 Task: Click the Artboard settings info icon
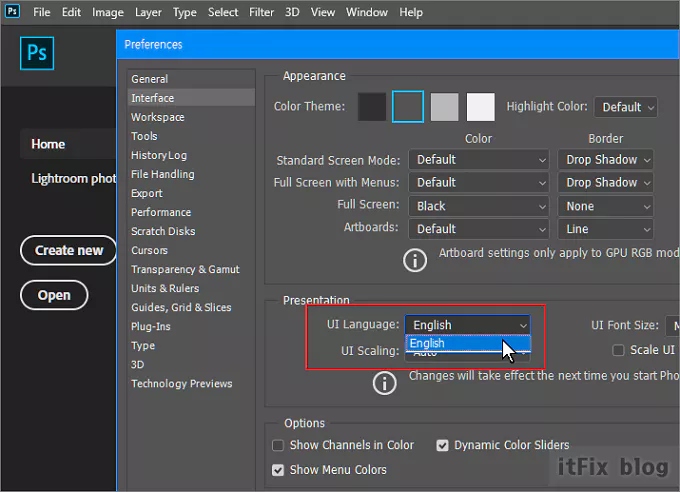click(x=415, y=260)
